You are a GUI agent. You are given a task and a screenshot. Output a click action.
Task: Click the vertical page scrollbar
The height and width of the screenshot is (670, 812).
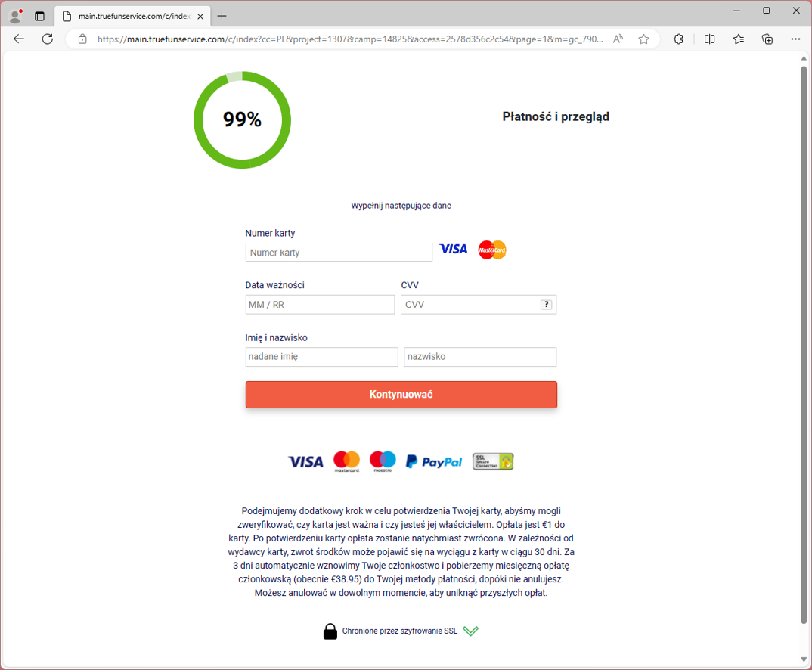tap(804, 340)
